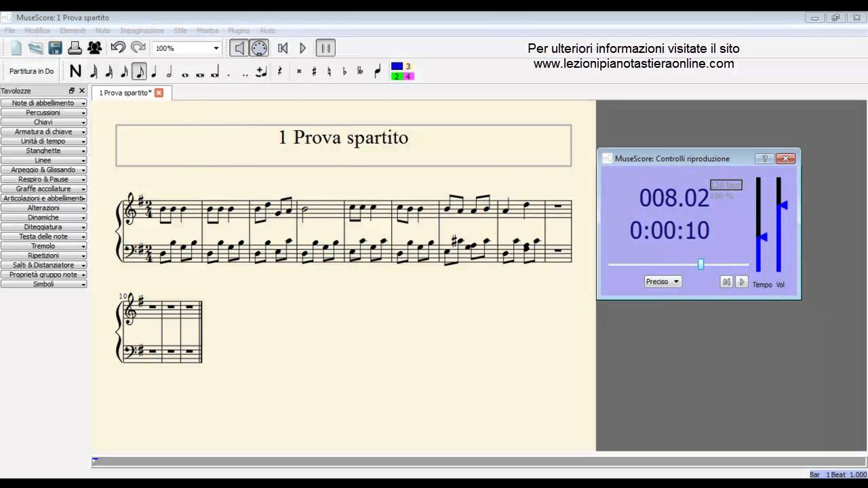Switch to voice 3 button
This screenshot has height=488, width=868.
pos(408,66)
